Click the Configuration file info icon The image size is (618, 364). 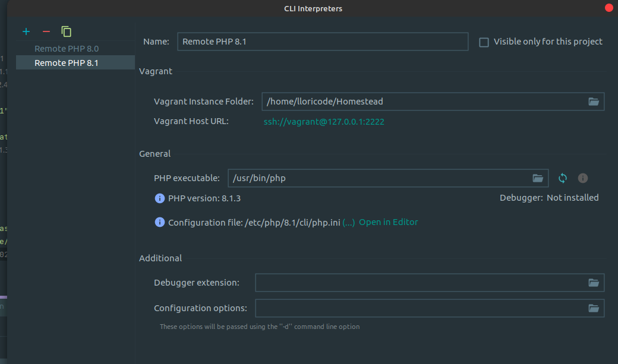(159, 222)
